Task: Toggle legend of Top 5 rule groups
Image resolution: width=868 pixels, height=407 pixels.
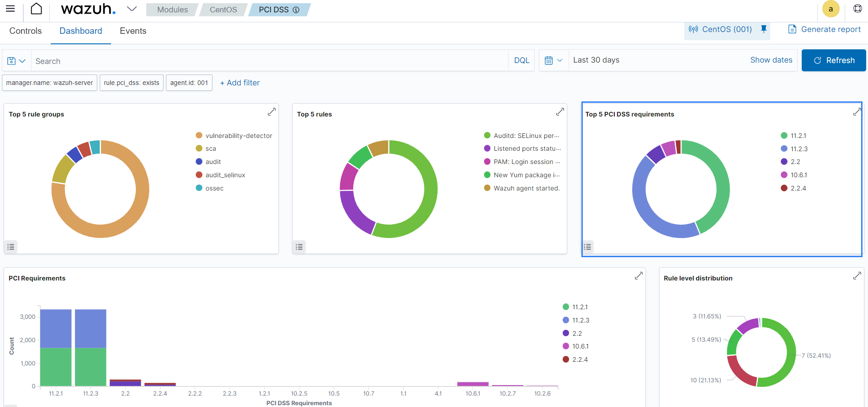Action: 11,247
